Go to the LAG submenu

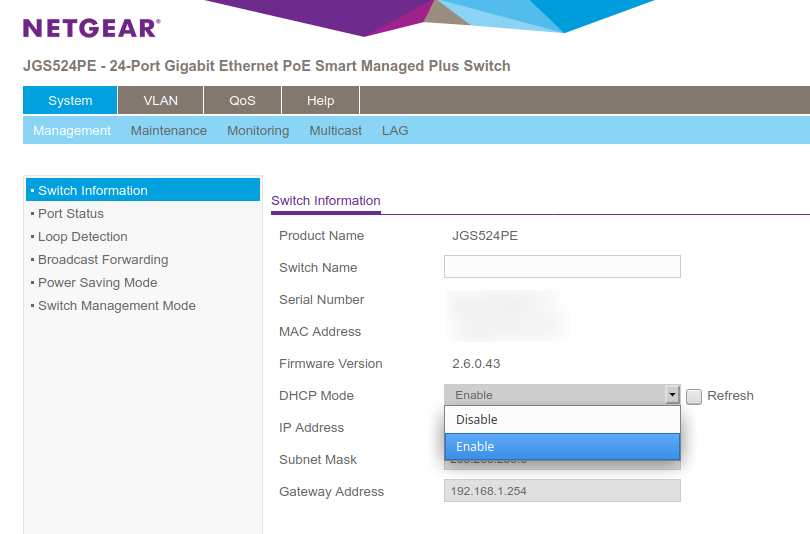pyautogui.click(x=395, y=131)
